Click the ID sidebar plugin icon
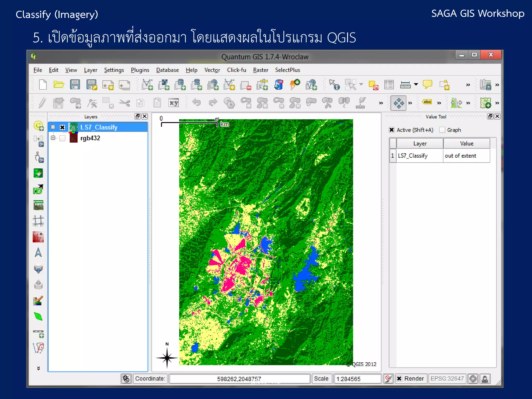Viewport: 532px width, 399px height. (x=38, y=189)
